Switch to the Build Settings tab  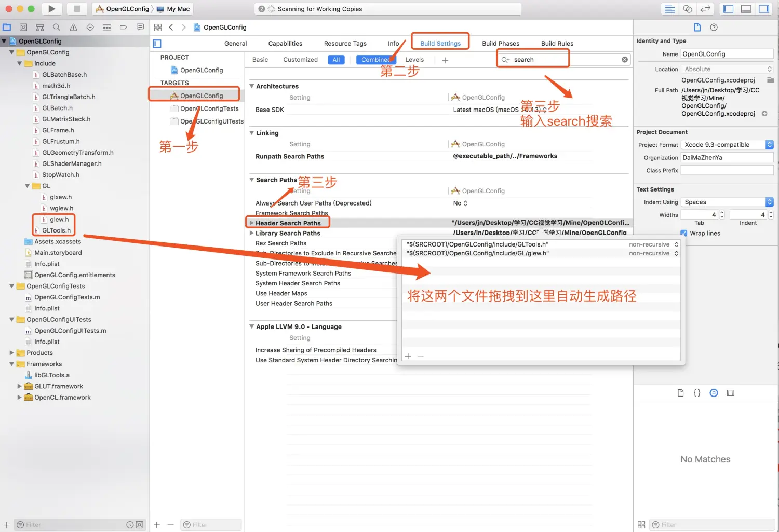coord(440,44)
